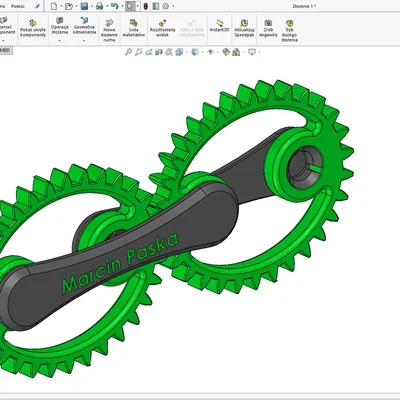Click the Open file folder icon
The image size is (400, 400).
click(69, 6)
